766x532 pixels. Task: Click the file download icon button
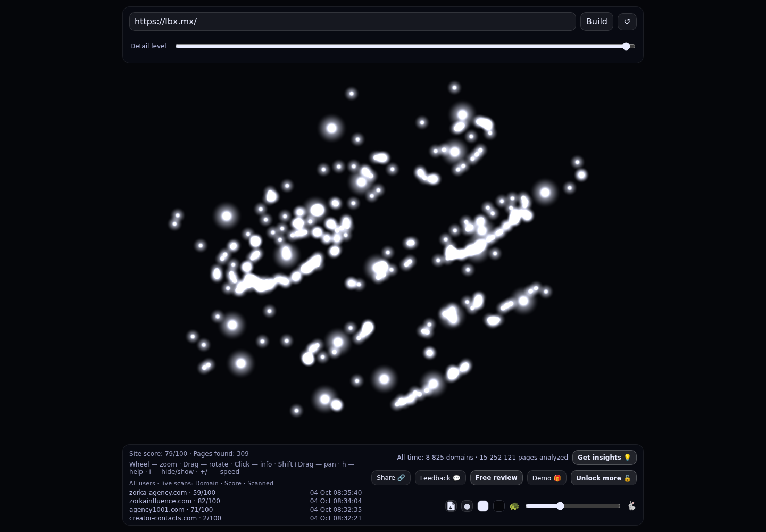click(x=451, y=506)
